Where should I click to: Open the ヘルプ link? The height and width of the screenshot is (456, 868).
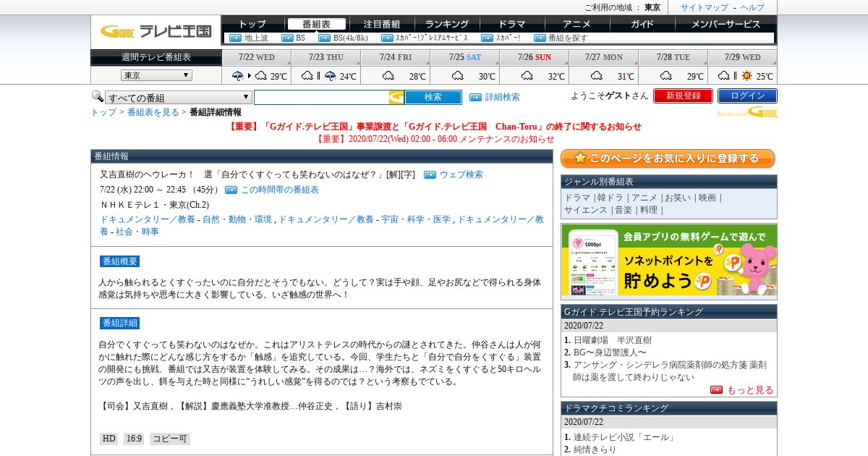(752, 7)
